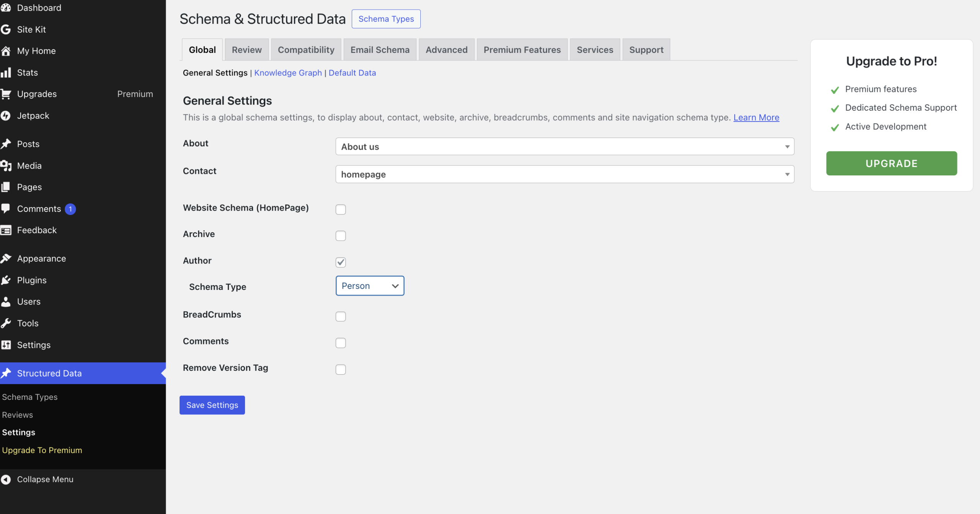Select the Stats bar-chart icon
This screenshot has height=514, width=980.
point(7,72)
